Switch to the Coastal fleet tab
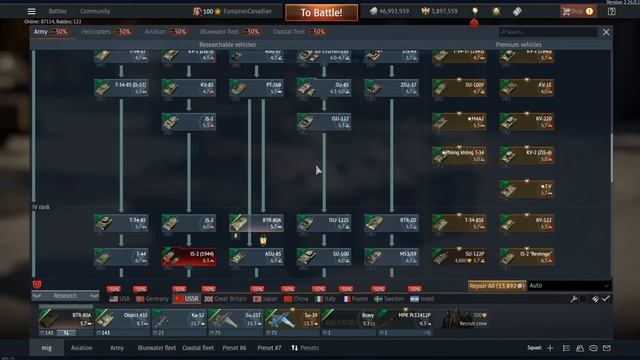The height and width of the screenshot is (360, 640). [x=299, y=32]
